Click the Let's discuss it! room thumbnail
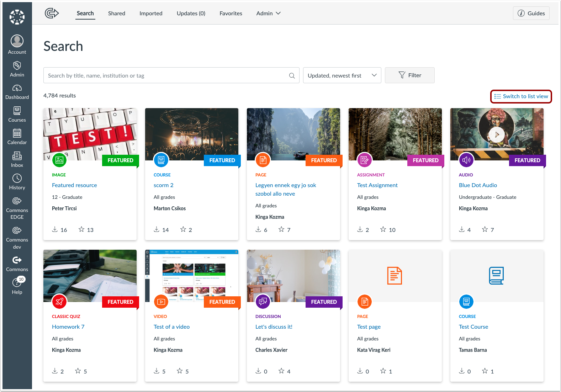This screenshot has width=561, height=392. click(293, 276)
